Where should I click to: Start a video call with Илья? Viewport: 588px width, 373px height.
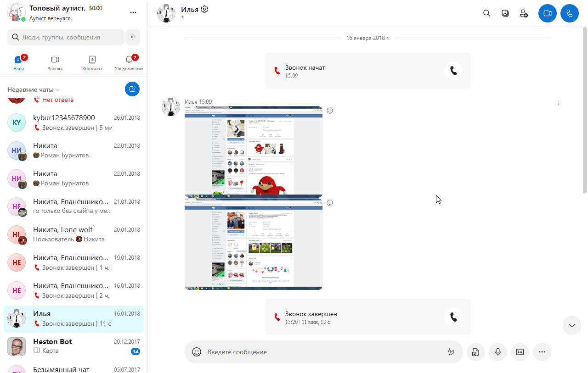click(x=547, y=13)
